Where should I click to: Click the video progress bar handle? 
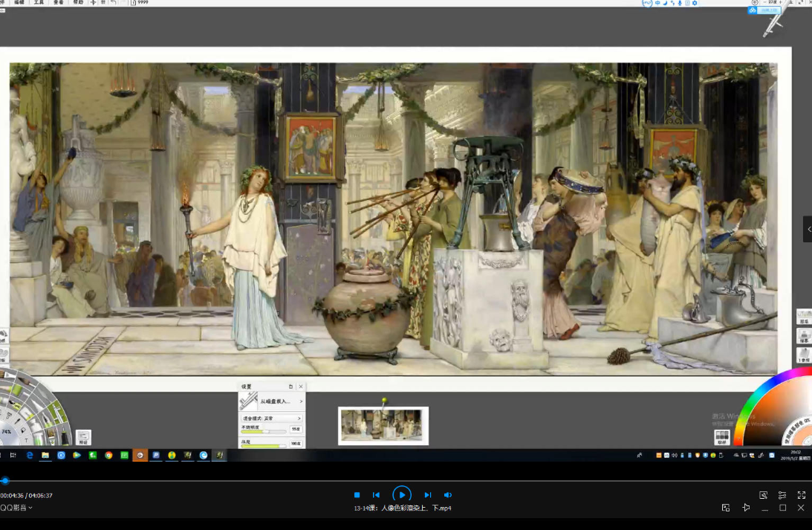pos(4,481)
